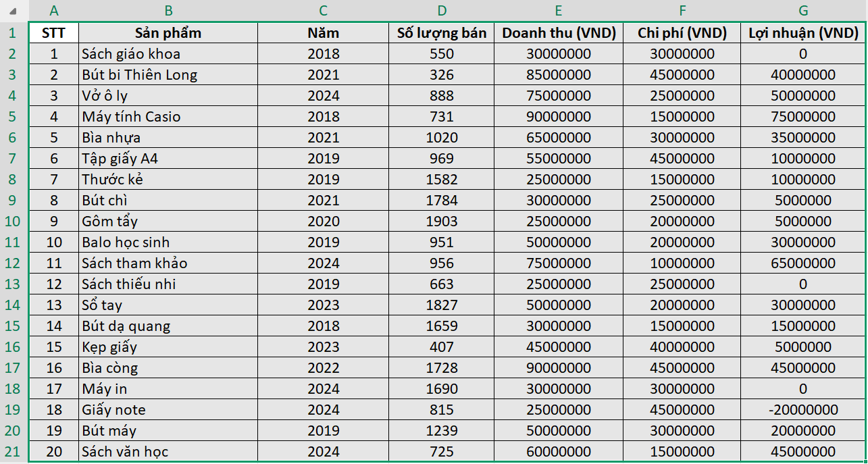Select the cell Giấy note

(x=168, y=410)
